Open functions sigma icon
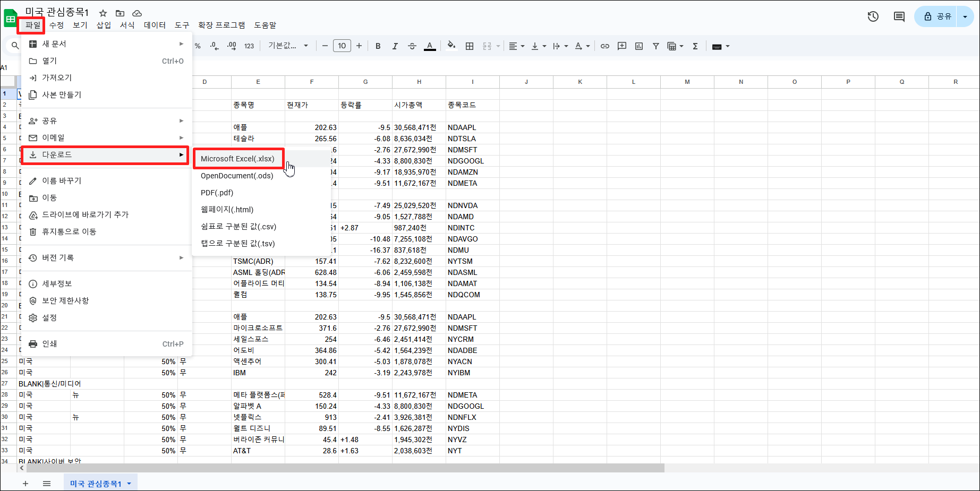This screenshot has height=491, width=980. coord(695,46)
